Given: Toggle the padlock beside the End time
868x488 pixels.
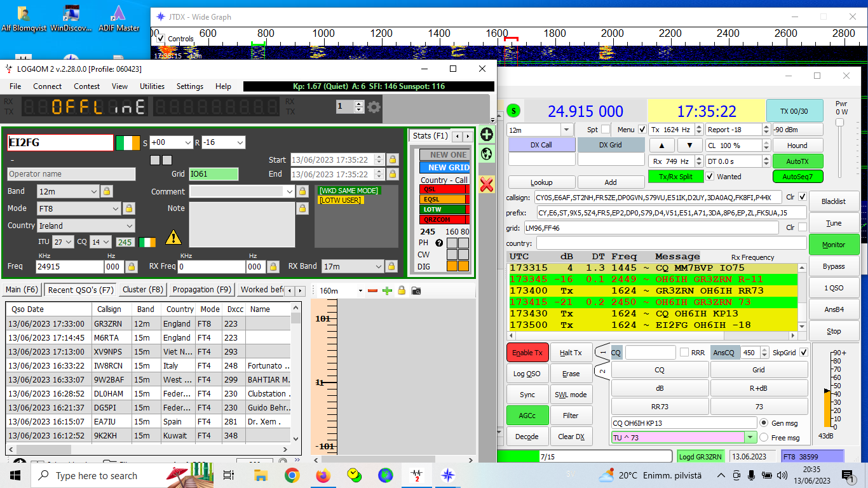Looking at the screenshot, I should (x=393, y=174).
